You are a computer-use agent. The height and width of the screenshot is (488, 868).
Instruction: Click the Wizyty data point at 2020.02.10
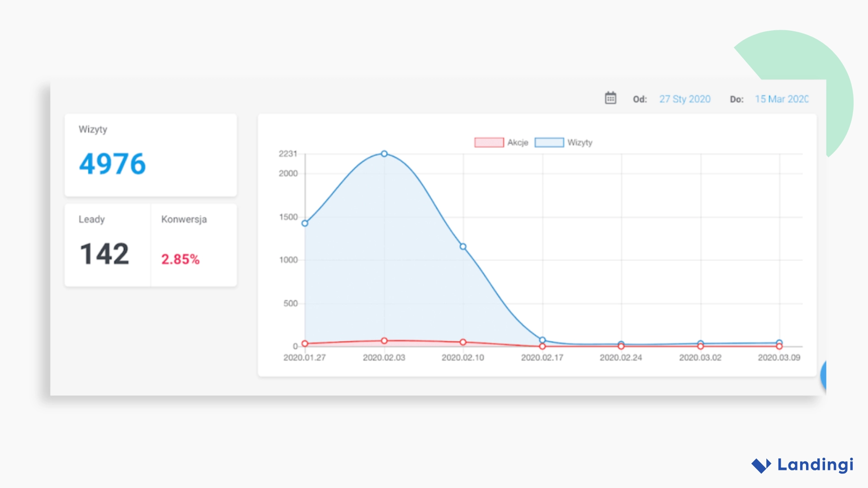463,247
